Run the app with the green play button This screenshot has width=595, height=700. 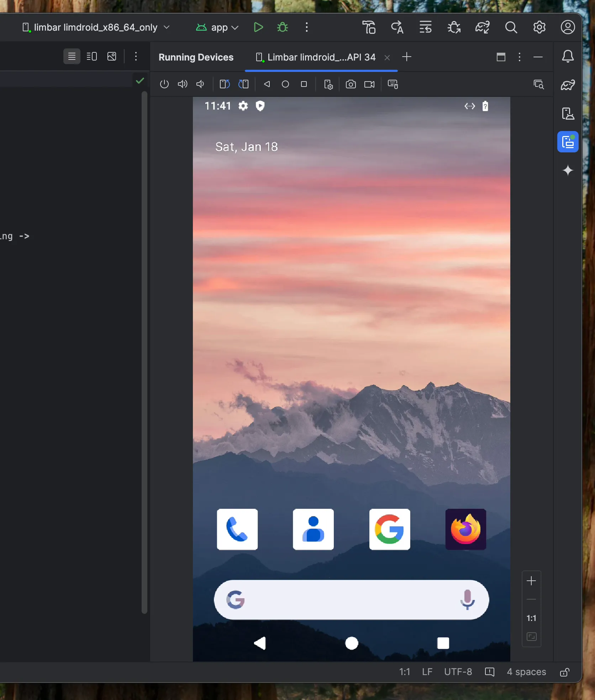[258, 27]
